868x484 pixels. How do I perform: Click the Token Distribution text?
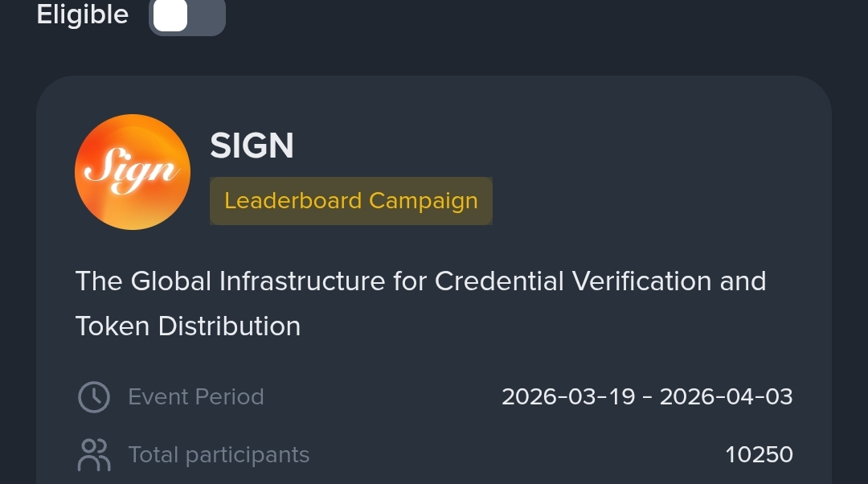click(x=188, y=326)
